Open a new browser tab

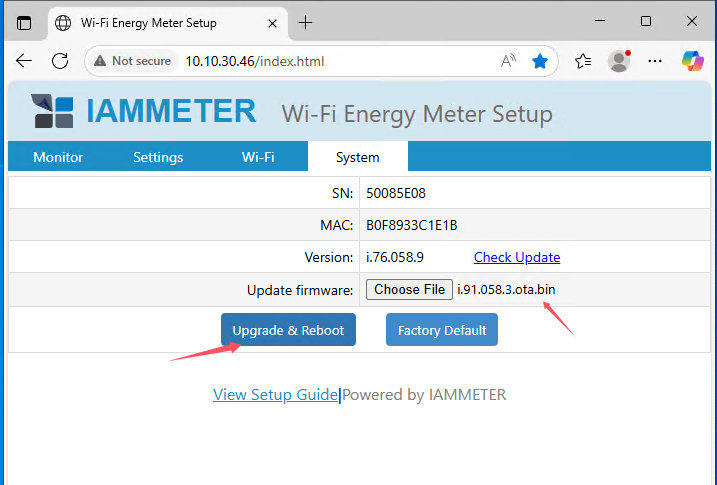coord(305,22)
